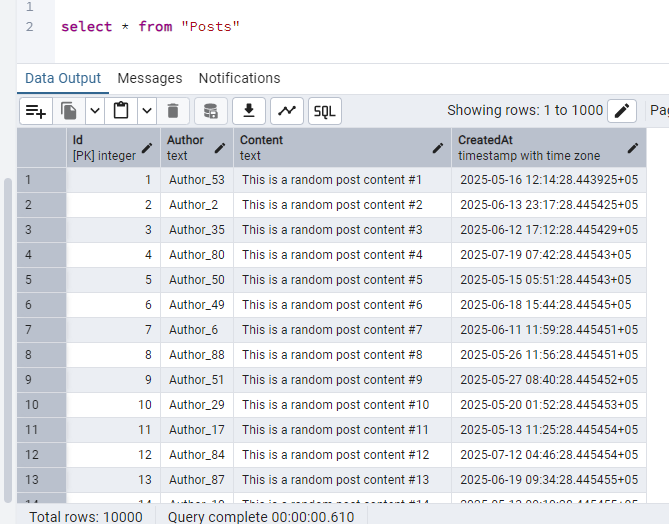This screenshot has height=524, width=669.
Task: Click the cell Author_87
Action: click(197, 480)
